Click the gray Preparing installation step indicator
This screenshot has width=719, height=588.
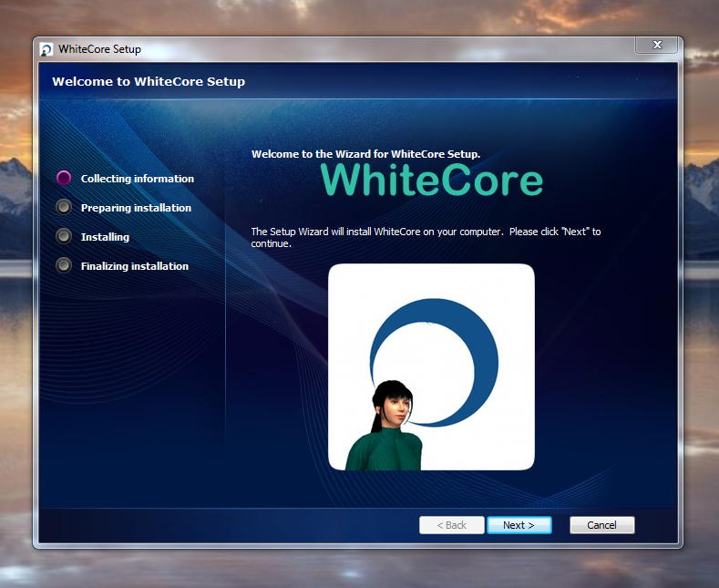click(64, 207)
